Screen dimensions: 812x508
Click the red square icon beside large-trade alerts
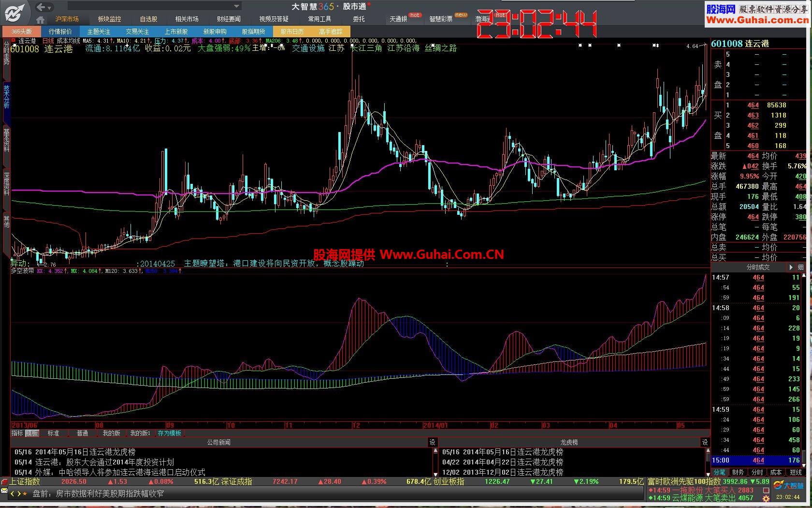[766, 490]
